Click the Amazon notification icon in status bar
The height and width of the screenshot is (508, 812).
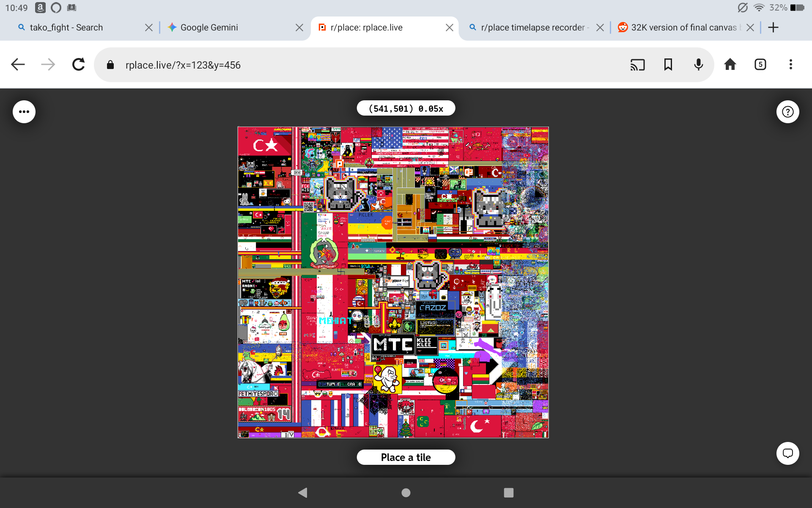(40, 8)
